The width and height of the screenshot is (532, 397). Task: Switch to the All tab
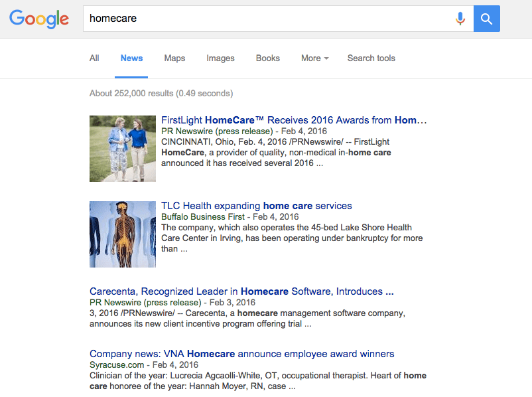coord(94,58)
